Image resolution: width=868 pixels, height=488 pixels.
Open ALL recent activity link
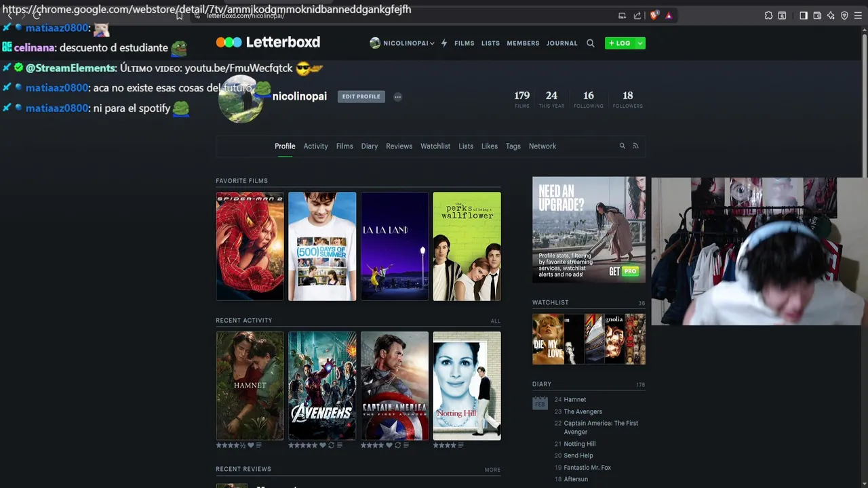click(x=496, y=321)
